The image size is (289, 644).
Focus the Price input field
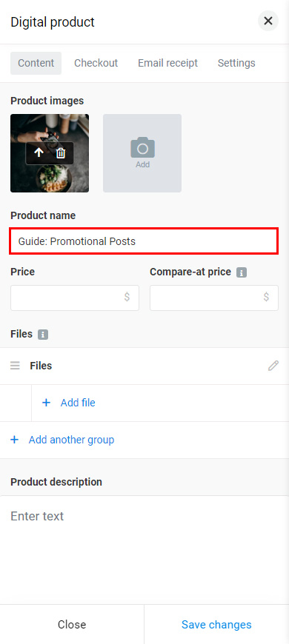(75, 298)
